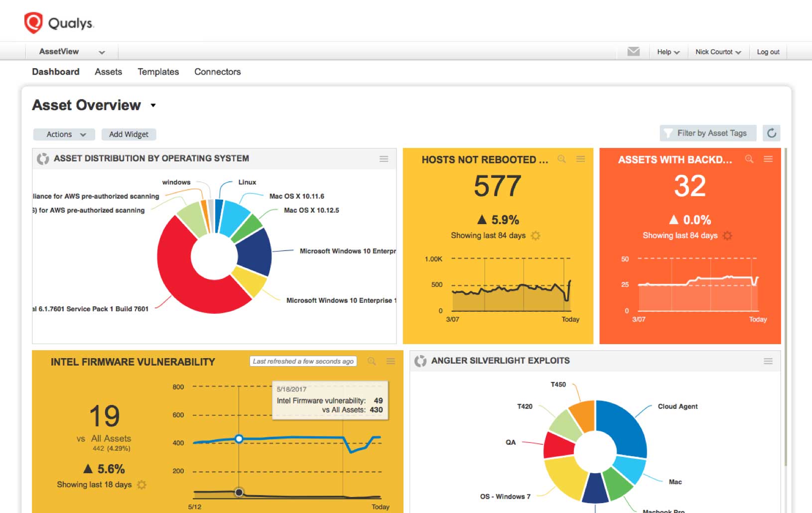Click the red QA donut slice

coord(558,446)
